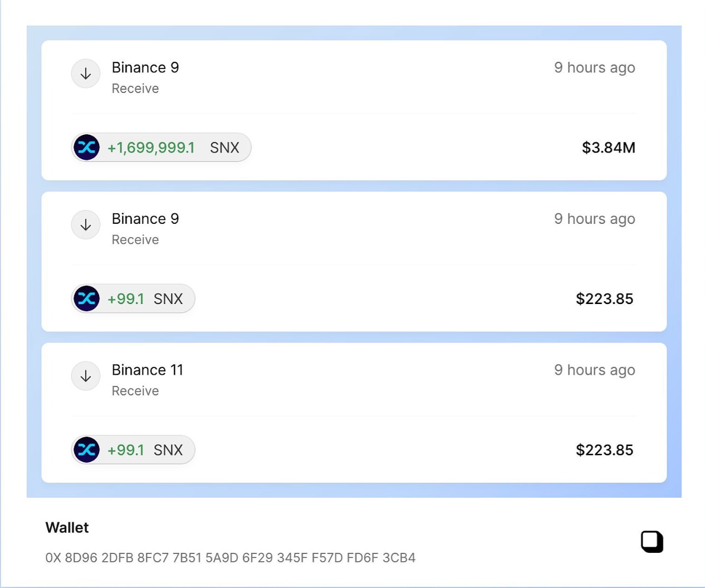The image size is (705, 588).
Task: Click the copy wallet address icon
Action: [x=652, y=542]
